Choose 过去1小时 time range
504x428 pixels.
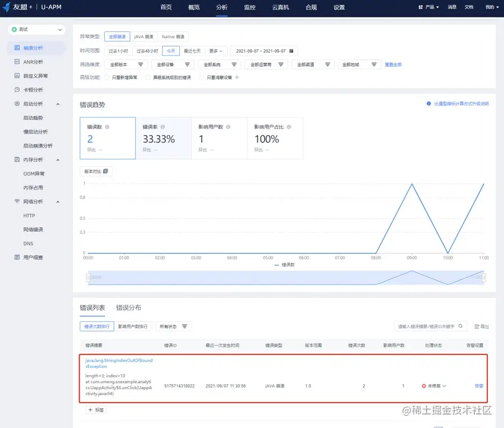[x=118, y=51]
